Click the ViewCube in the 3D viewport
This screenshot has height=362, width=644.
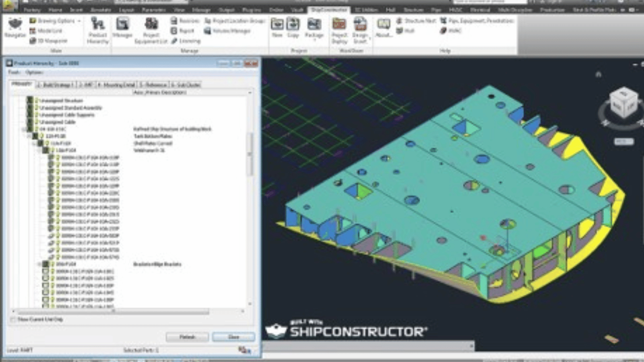623,103
